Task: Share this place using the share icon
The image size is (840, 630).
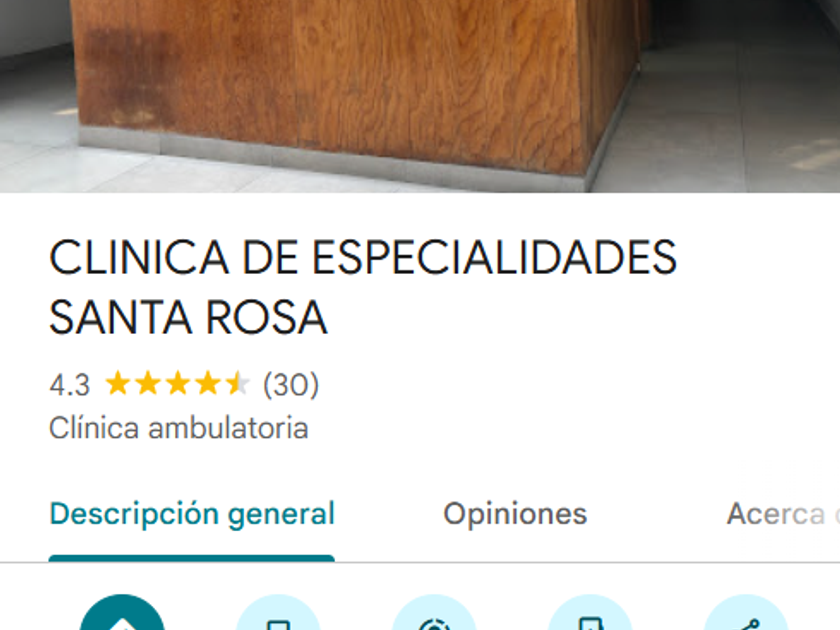Action: 746,612
